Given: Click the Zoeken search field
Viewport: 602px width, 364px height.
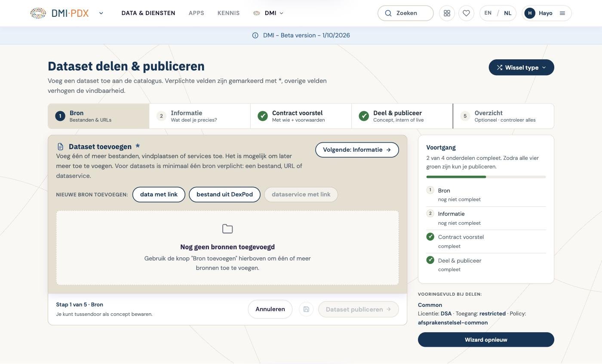Looking at the screenshot, I should (x=405, y=13).
